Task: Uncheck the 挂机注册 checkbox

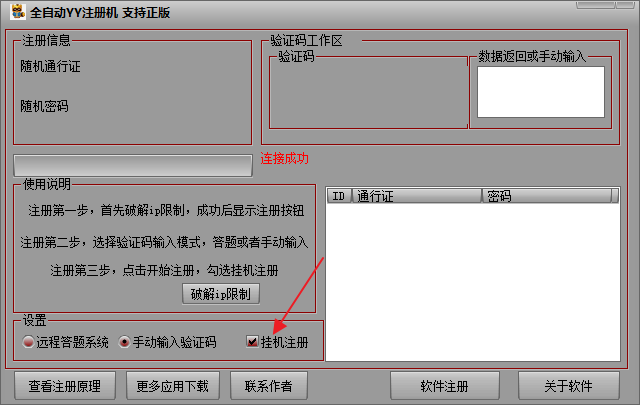Action: (x=252, y=341)
